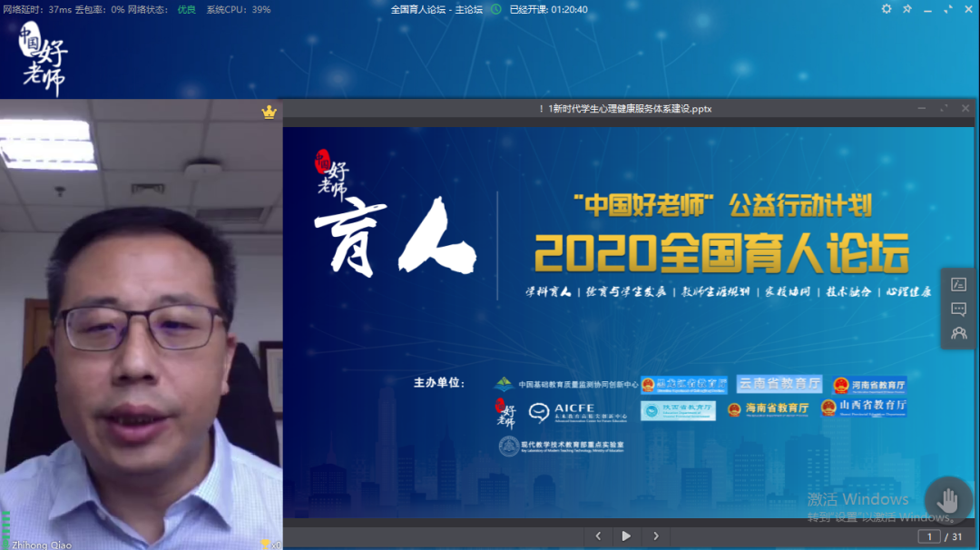Close the pptx courseware window
Screen dimensions: 980x550
[965, 108]
